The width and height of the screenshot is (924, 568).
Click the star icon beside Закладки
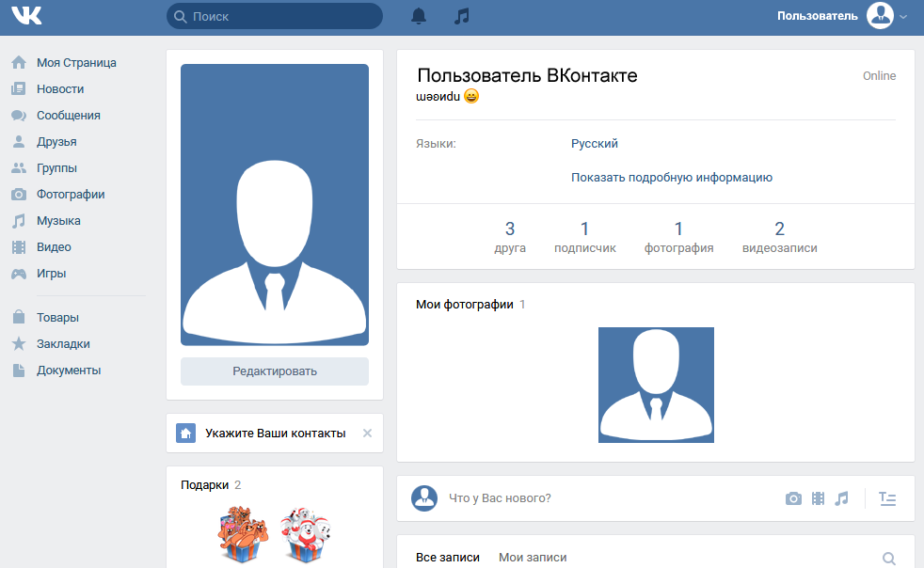click(x=19, y=343)
